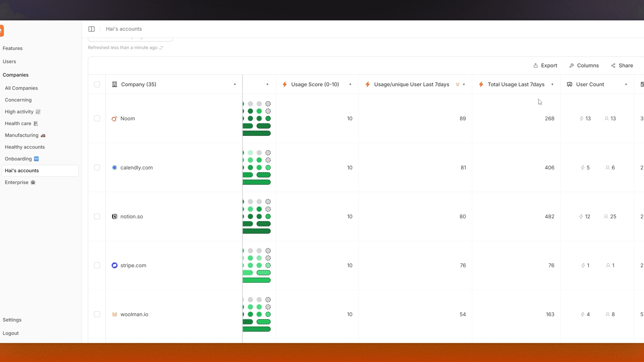This screenshot has width=644, height=362.
Task: Select the Noom row checkbox
Action: [97, 118]
